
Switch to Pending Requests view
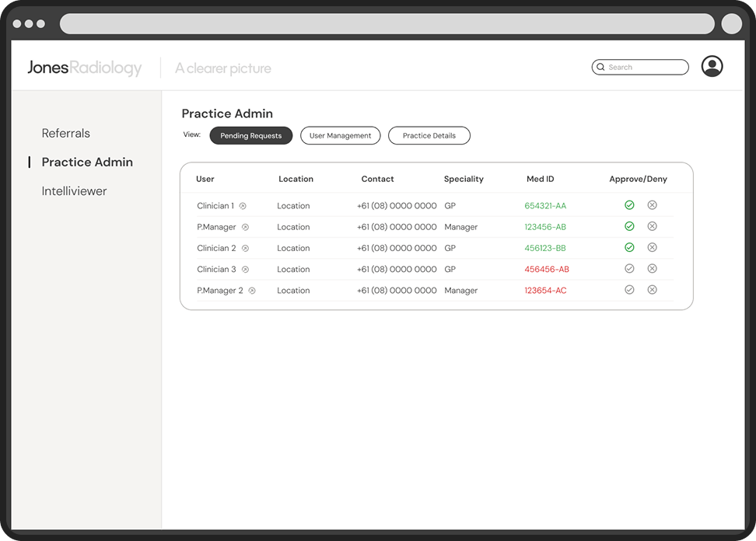coord(250,135)
